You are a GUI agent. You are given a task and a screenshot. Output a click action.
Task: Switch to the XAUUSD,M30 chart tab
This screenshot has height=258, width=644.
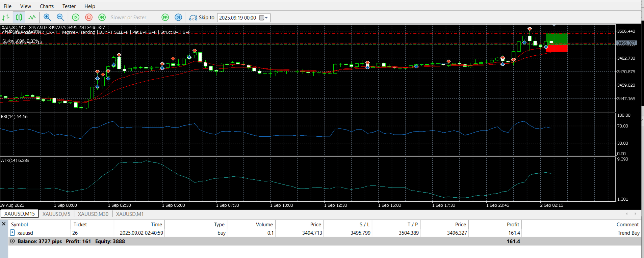pyautogui.click(x=93, y=214)
